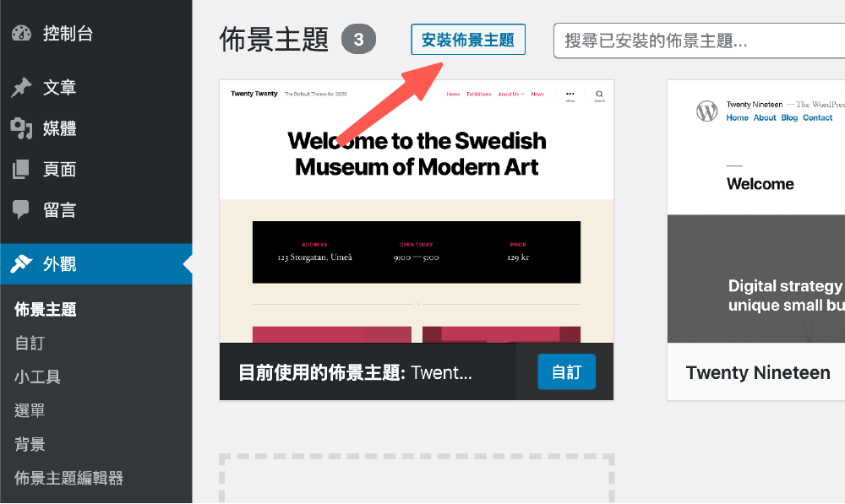This screenshot has width=845, height=504.
Task: Click Exhibitions link in Twenty Twenty preview
Action: tap(479, 95)
